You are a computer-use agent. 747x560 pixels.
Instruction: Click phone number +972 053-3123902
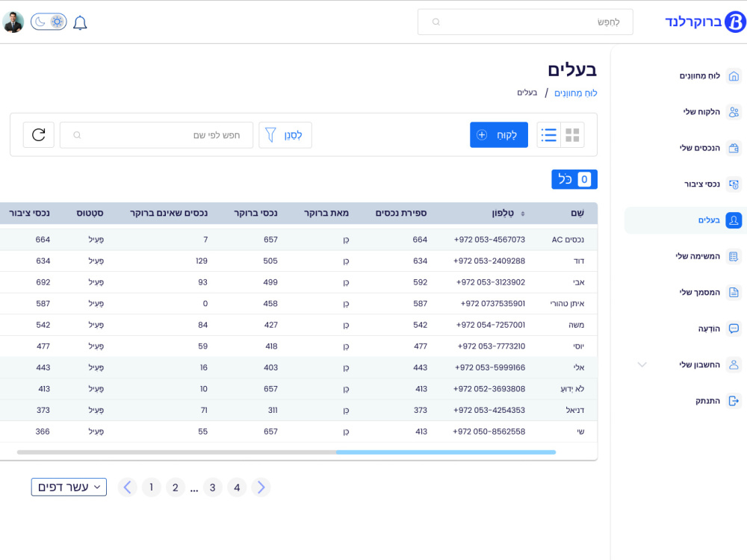click(491, 282)
